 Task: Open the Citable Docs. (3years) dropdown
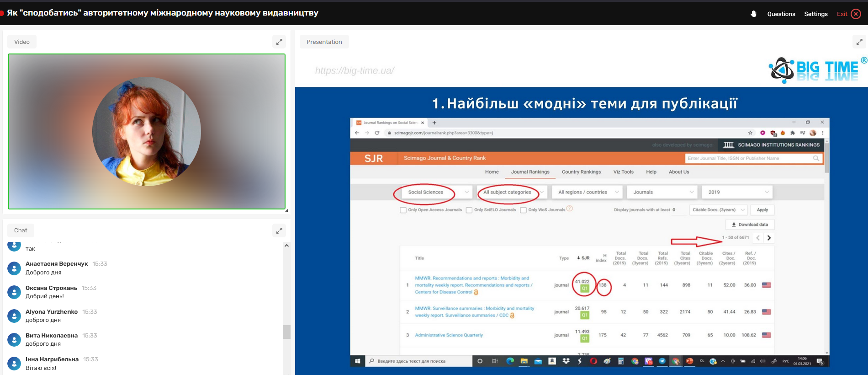click(x=718, y=210)
